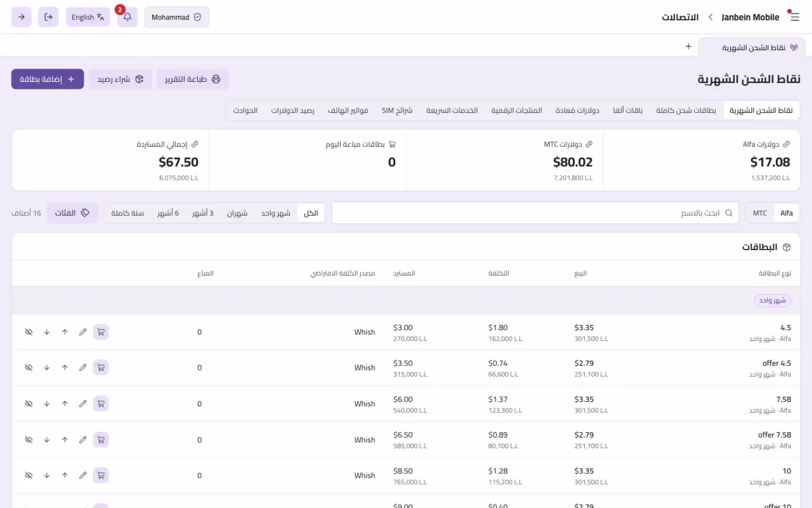Move the offer 7.58 card down with the arrow
The image size is (812, 508).
click(x=47, y=439)
